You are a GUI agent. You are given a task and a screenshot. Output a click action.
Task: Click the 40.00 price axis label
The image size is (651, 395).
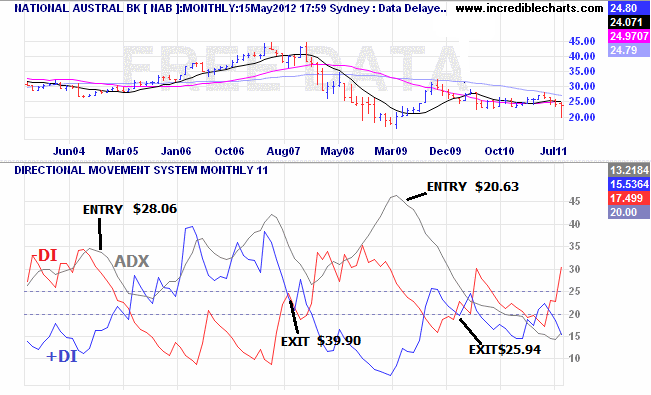[582, 56]
